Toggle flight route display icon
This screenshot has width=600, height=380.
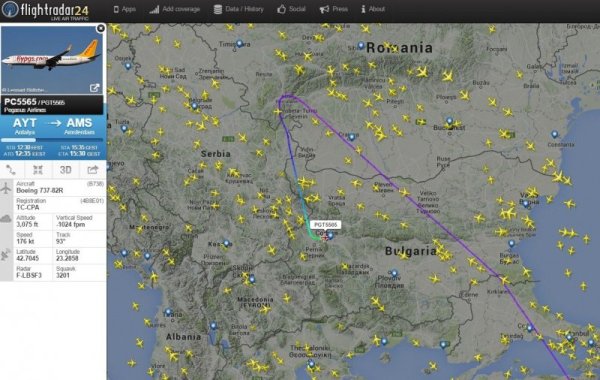pos(11,170)
